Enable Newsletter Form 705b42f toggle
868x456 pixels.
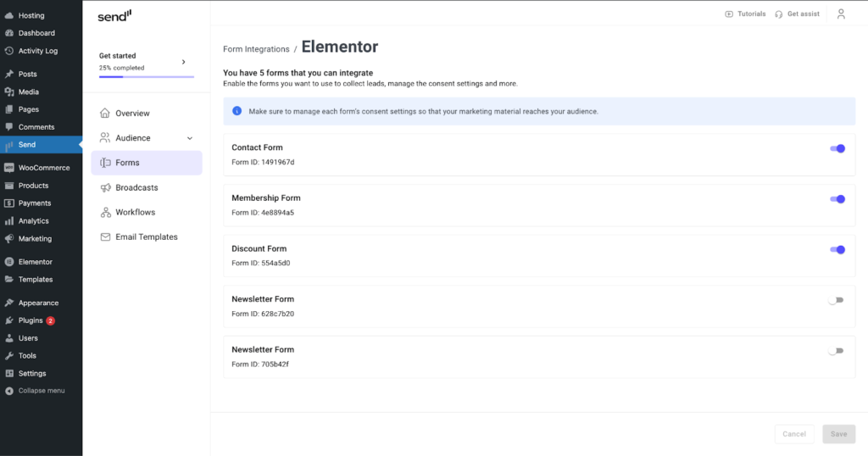click(836, 351)
